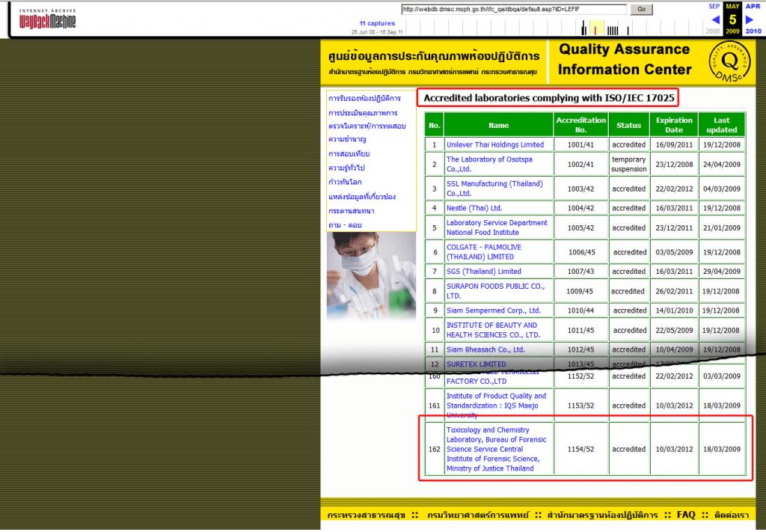Image resolution: width=766 pixels, height=532 pixels.
Task: Open Unilever Thai Holdings Limited link
Action: tap(494, 144)
